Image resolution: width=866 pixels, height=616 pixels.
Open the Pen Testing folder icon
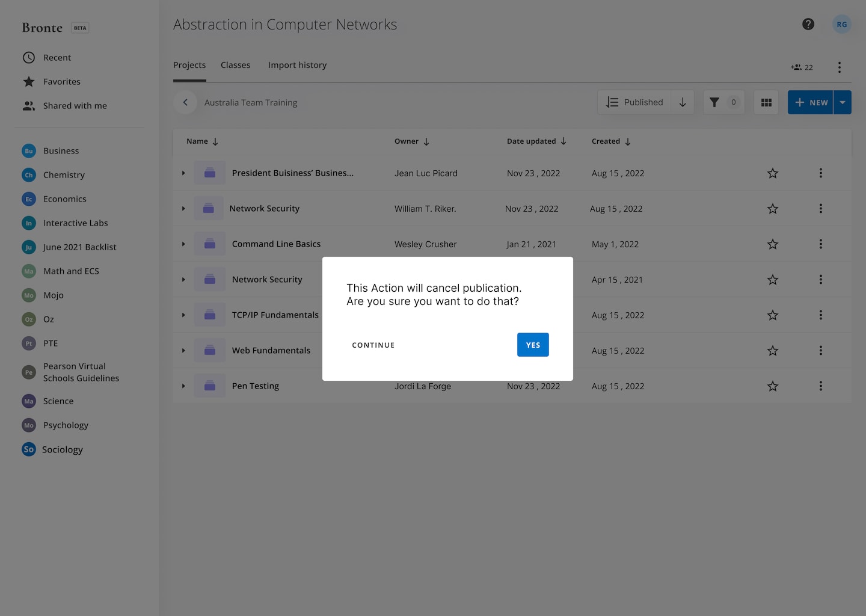pos(210,386)
